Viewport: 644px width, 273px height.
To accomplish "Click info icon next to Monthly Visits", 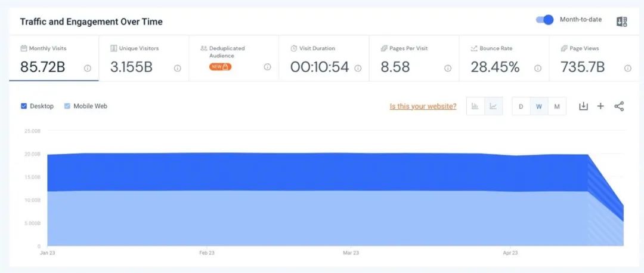I will [x=88, y=68].
